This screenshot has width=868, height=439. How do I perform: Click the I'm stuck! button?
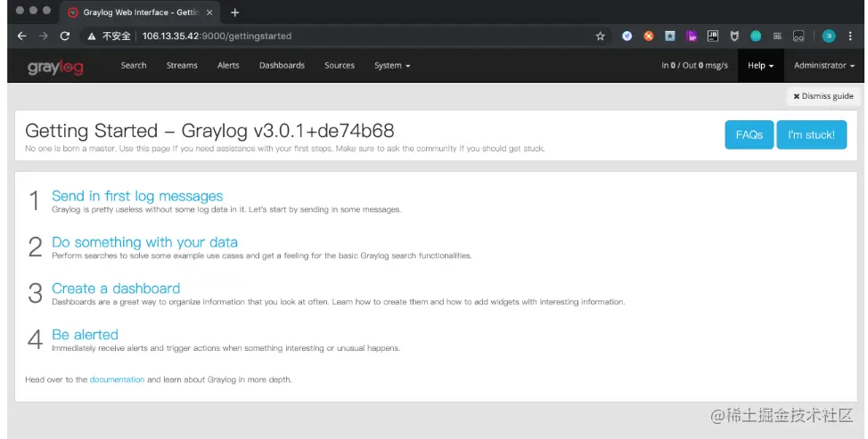point(811,135)
